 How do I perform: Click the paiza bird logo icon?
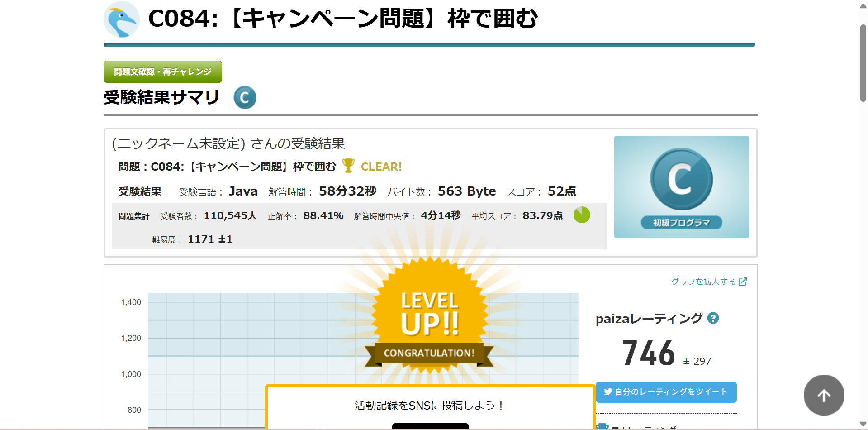(x=121, y=19)
